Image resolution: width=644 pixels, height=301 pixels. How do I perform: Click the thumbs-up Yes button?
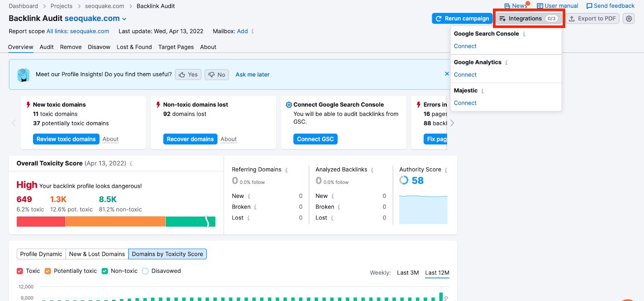point(188,75)
